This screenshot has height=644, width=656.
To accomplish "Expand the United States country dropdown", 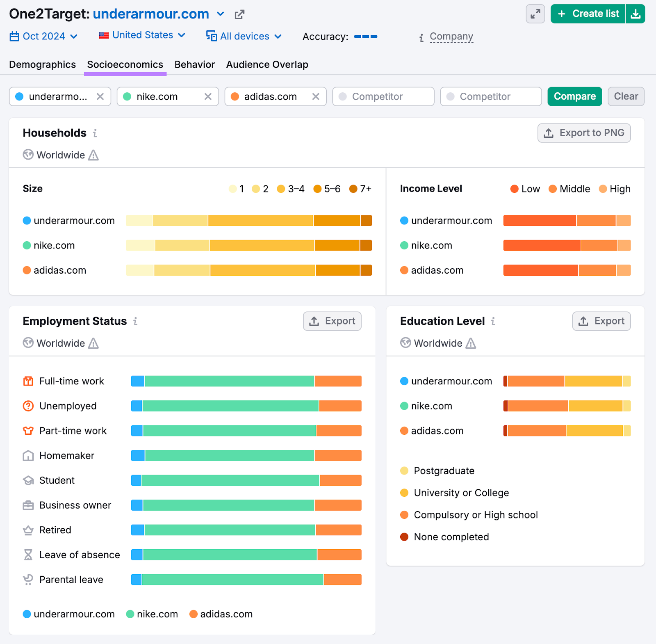I will (x=142, y=35).
